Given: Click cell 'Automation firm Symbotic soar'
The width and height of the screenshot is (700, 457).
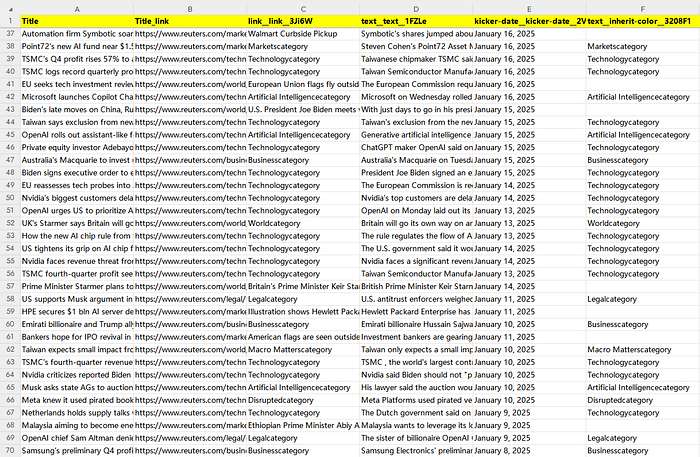Looking at the screenshot, I should click(77, 33).
